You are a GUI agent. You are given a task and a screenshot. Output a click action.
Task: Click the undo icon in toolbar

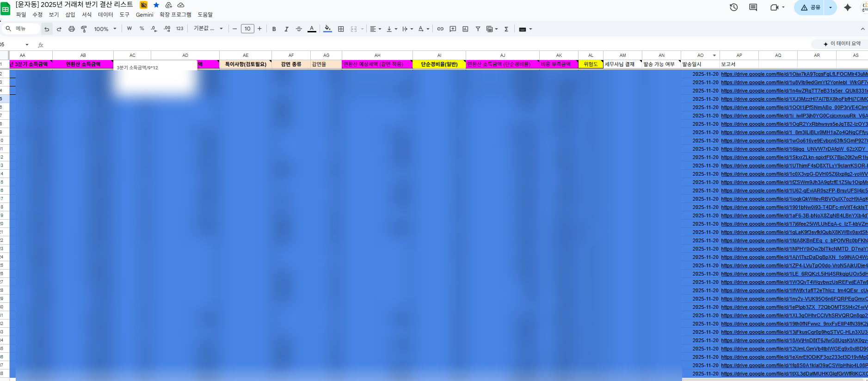tap(47, 29)
